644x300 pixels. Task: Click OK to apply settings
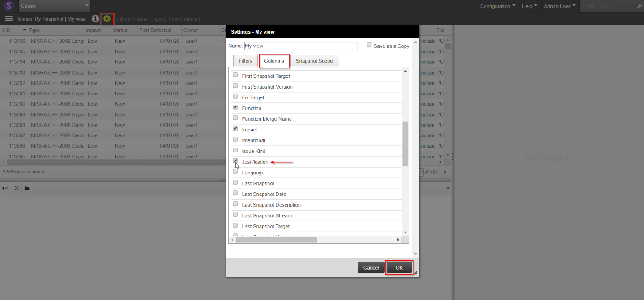click(x=399, y=267)
